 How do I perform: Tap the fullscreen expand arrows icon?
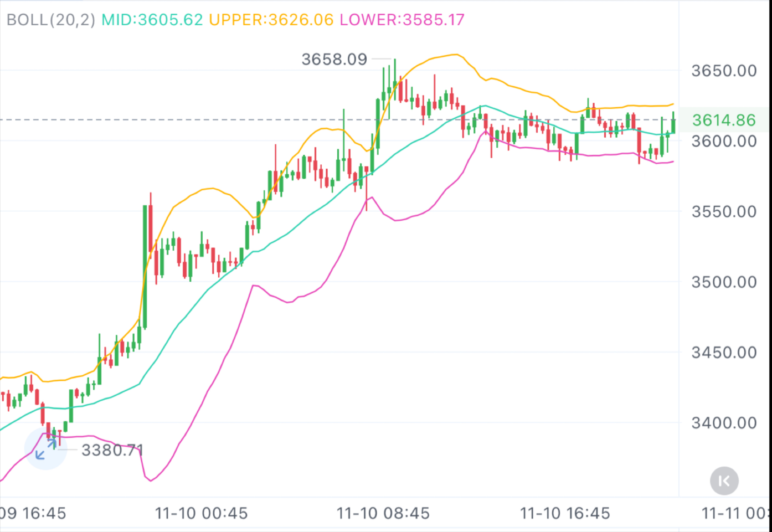point(45,449)
